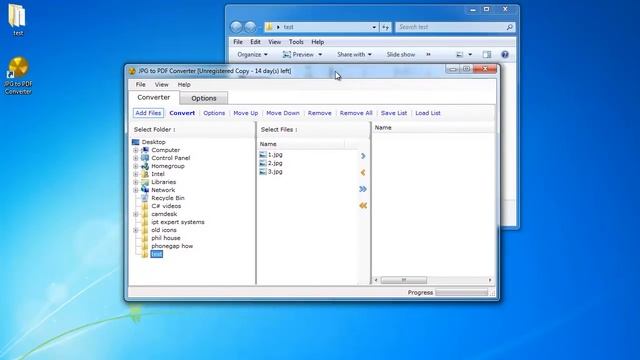Select the 3.jpg file icon

263,172
